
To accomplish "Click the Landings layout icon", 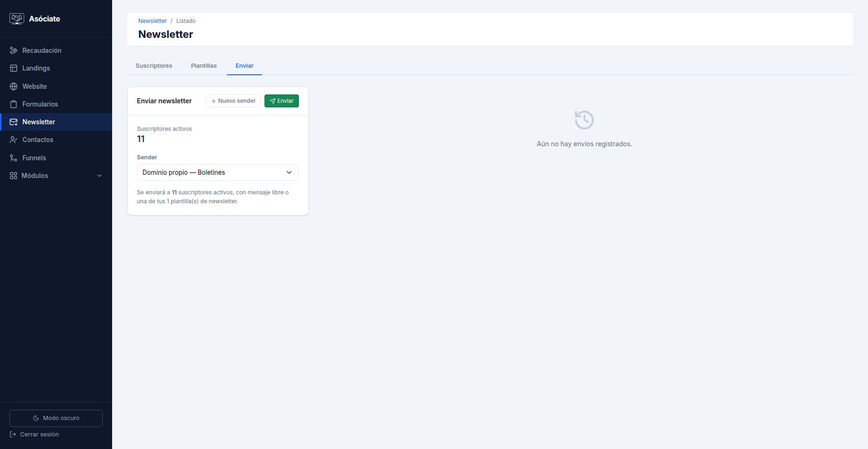I will [14, 68].
